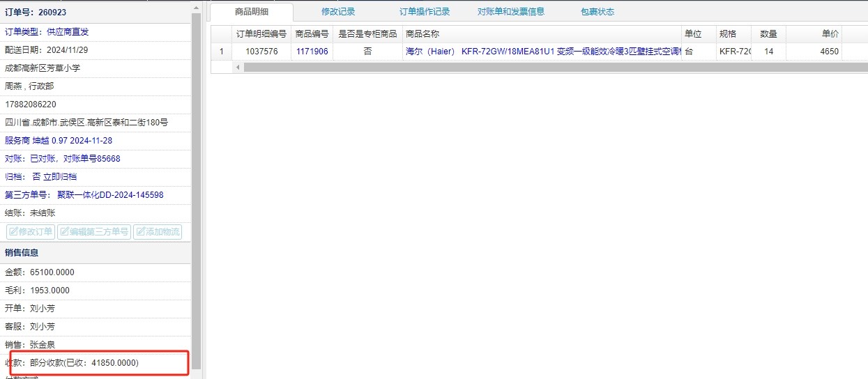Open the 包裹状态 tab
Viewport: 868px width, 379px height.
[x=597, y=12]
